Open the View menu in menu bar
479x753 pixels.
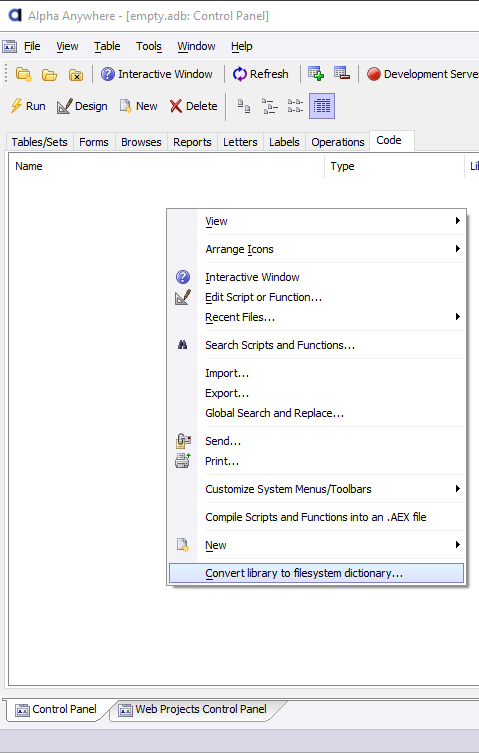pyautogui.click(x=67, y=46)
